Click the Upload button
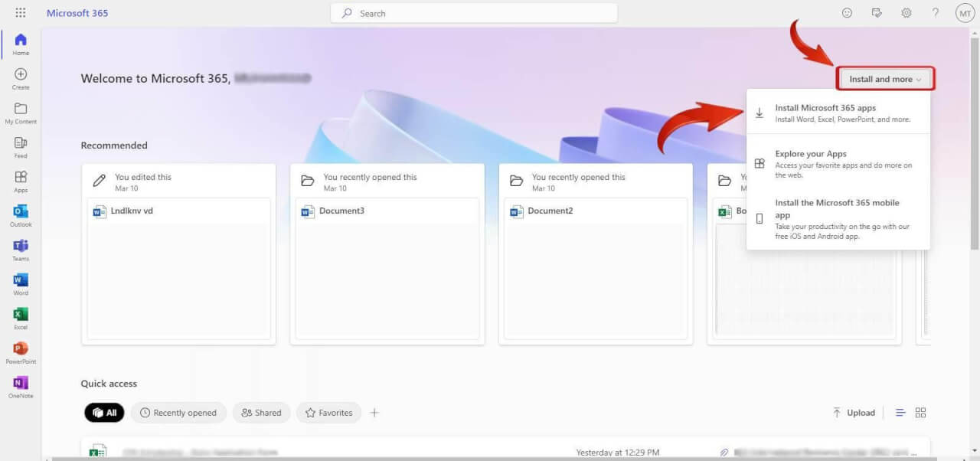The height and width of the screenshot is (461, 980). [854, 413]
